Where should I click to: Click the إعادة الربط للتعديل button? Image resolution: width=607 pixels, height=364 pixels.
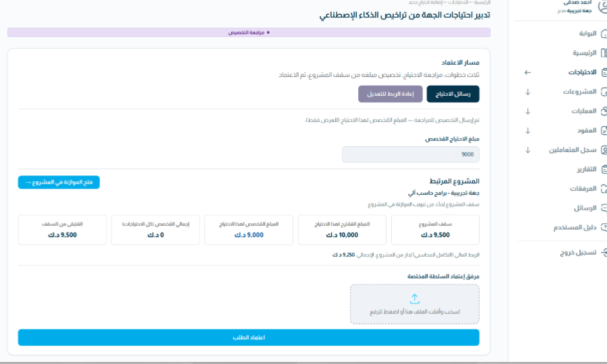point(391,94)
